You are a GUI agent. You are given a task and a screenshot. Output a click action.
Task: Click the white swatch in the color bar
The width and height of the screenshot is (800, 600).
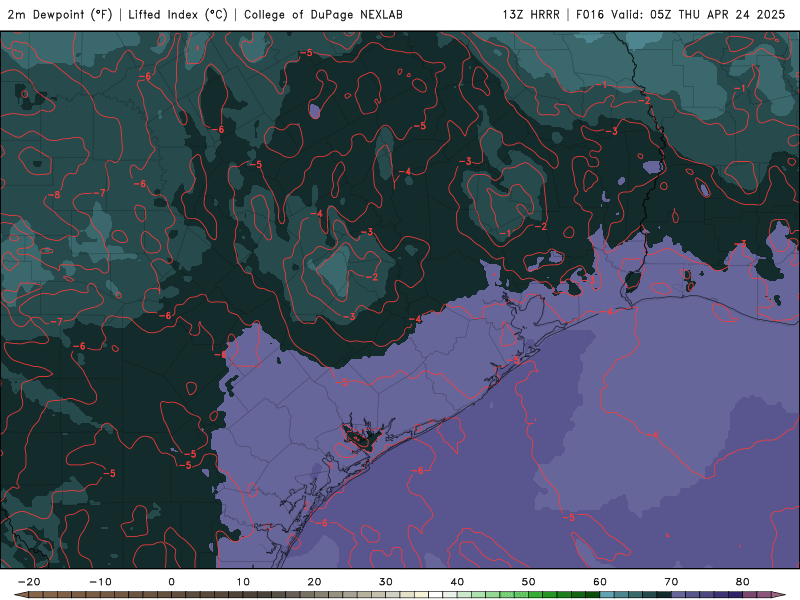pyautogui.click(x=435, y=595)
